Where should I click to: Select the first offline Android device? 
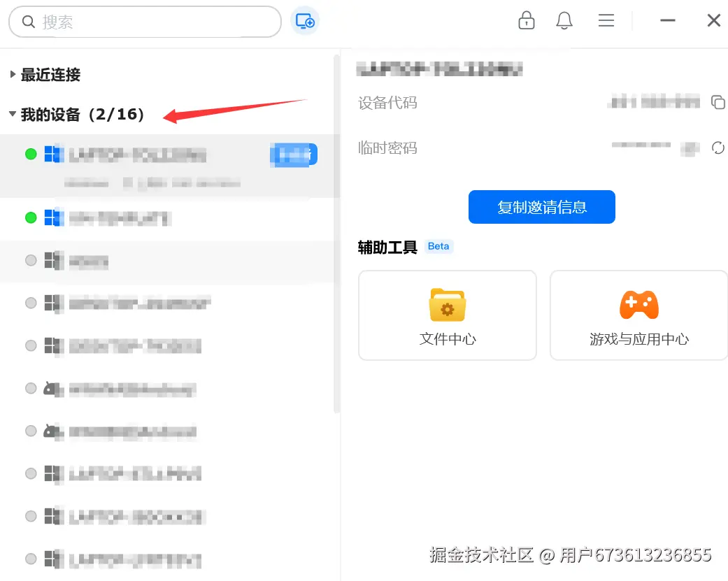pyautogui.click(x=167, y=389)
